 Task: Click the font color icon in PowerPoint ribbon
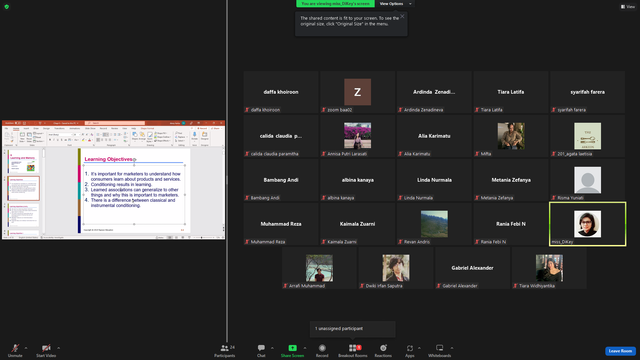click(89, 140)
